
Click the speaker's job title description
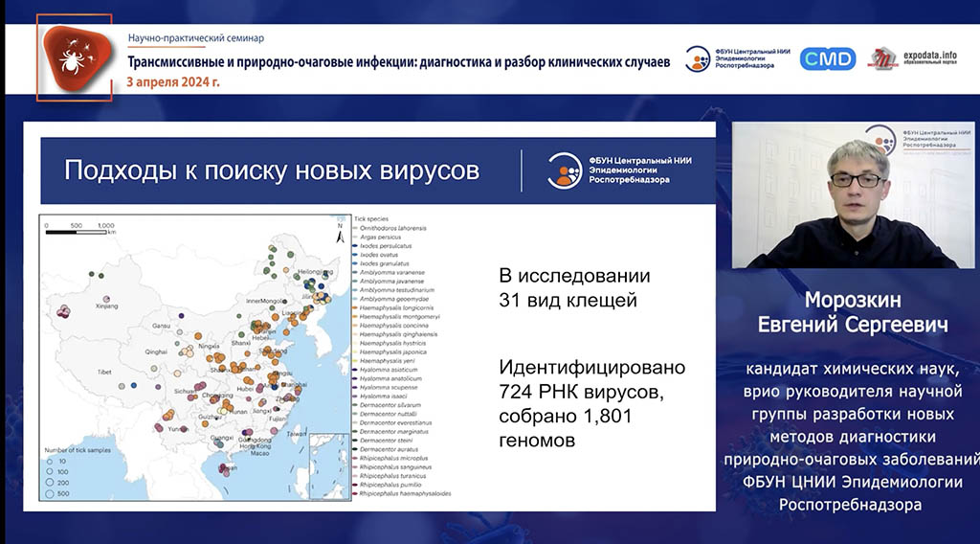tap(851, 437)
